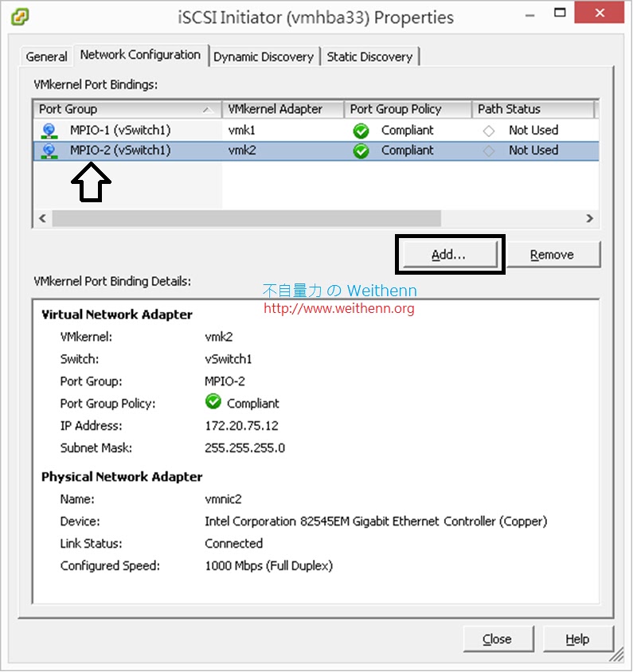
Task: Click Compliant check icon in binding details
Action: click(x=213, y=402)
